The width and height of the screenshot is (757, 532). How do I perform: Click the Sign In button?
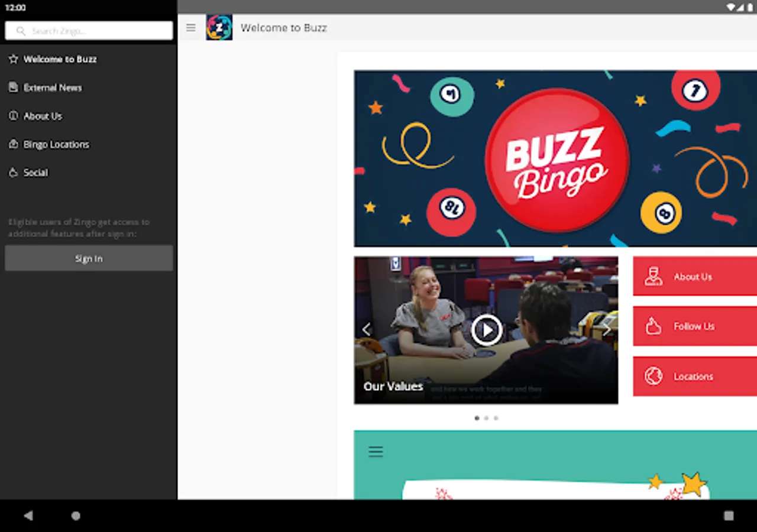click(x=89, y=258)
